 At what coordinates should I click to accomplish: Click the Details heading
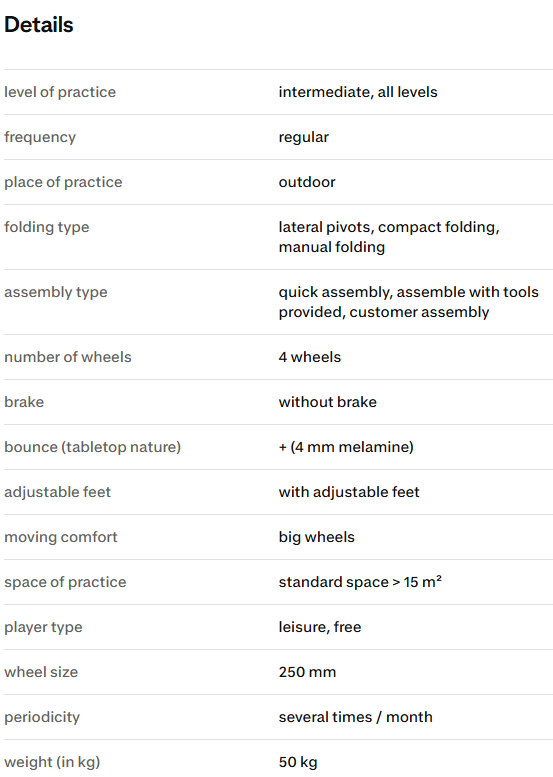(39, 25)
